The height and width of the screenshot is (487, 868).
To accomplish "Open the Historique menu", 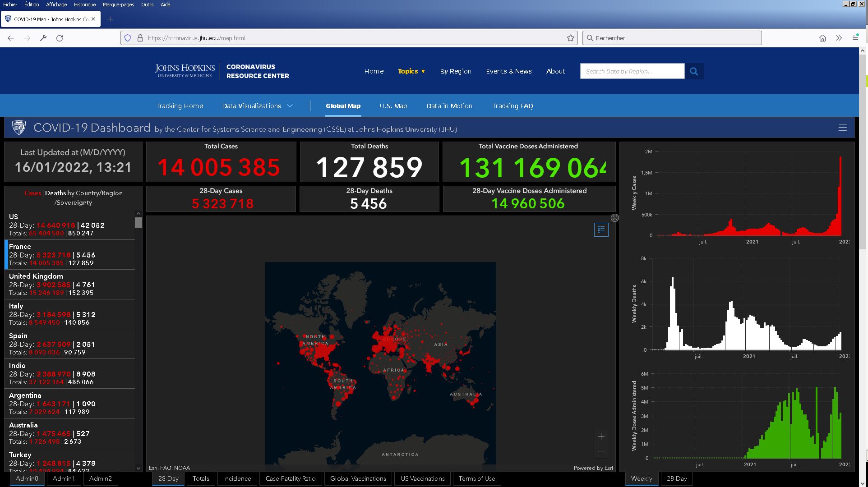I will pos(85,5).
